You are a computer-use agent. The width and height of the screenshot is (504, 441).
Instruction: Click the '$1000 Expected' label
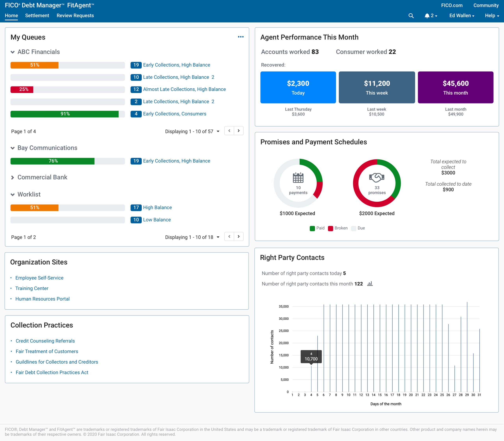pyautogui.click(x=297, y=213)
